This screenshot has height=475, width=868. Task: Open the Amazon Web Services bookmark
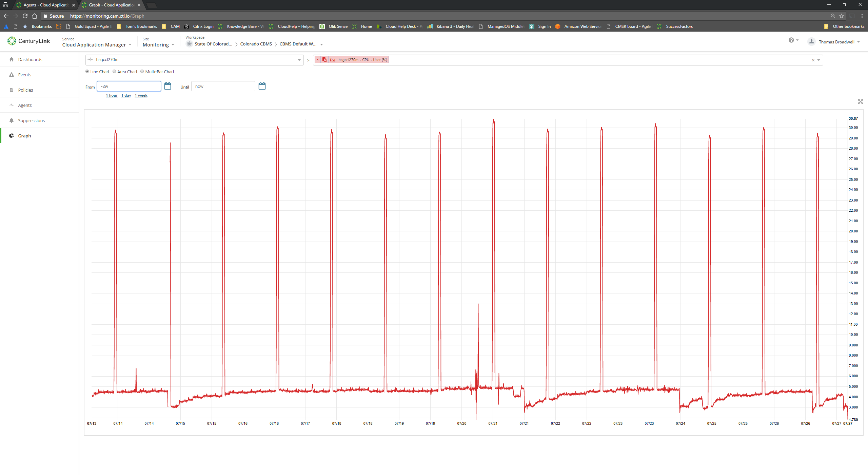point(578,26)
